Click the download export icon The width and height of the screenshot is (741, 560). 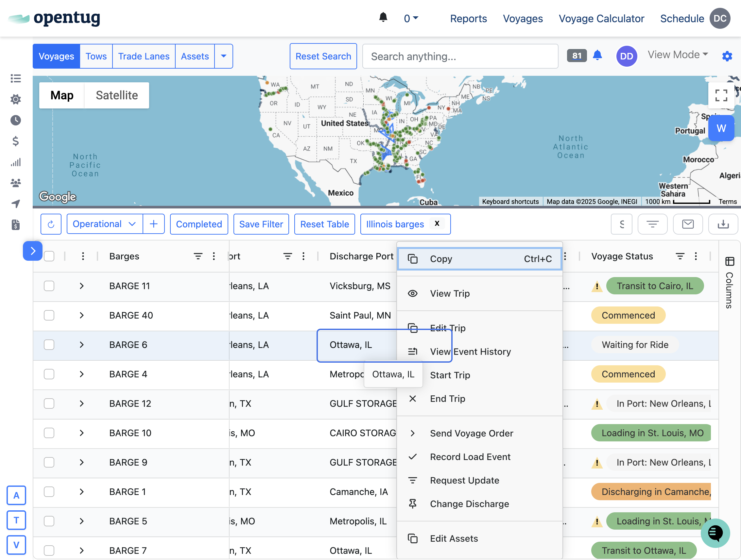click(x=723, y=224)
